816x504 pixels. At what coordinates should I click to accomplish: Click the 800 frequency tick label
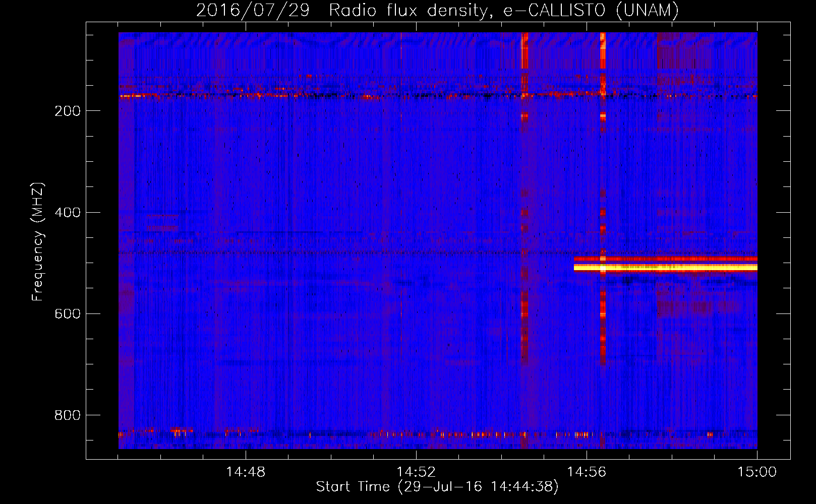(x=67, y=415)
